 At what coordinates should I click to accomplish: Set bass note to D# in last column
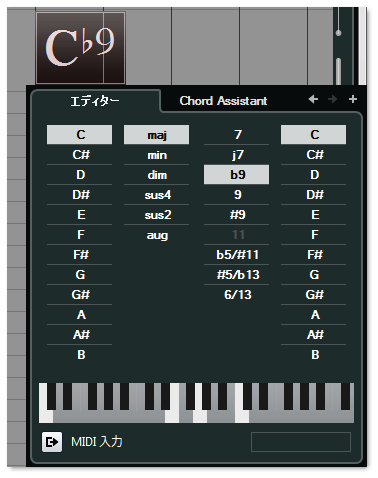[x=313, y=195]
